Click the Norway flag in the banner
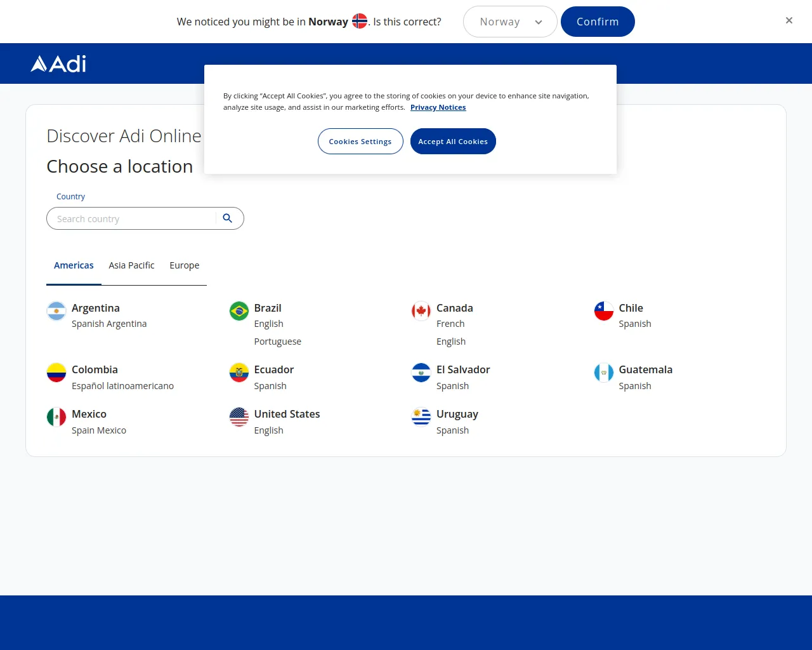Screen dimensions: 812x650 [360, 21]
